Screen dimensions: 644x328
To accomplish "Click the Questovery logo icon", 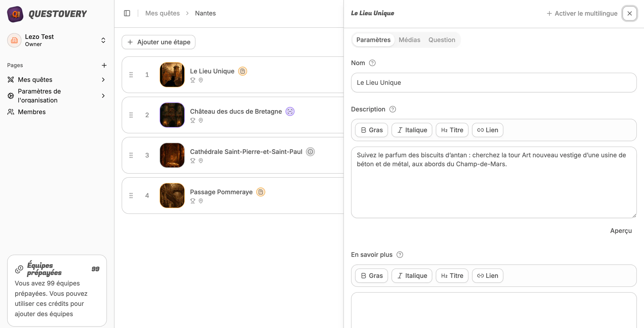I will point(15,14).
